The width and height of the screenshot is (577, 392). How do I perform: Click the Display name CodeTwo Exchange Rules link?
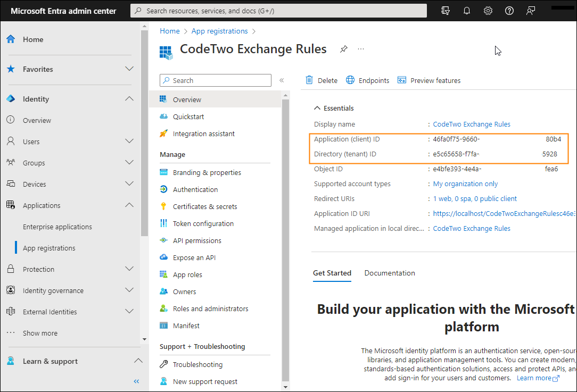472,124
